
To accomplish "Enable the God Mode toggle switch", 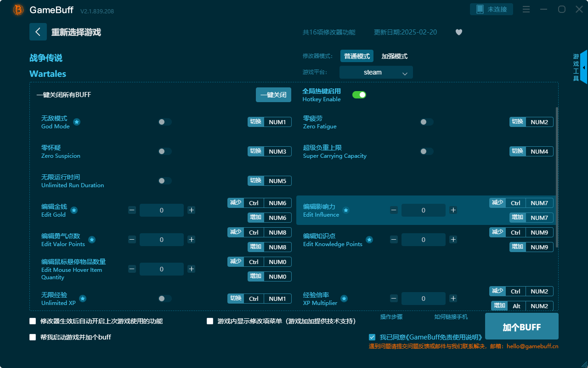I will [164, 122].
